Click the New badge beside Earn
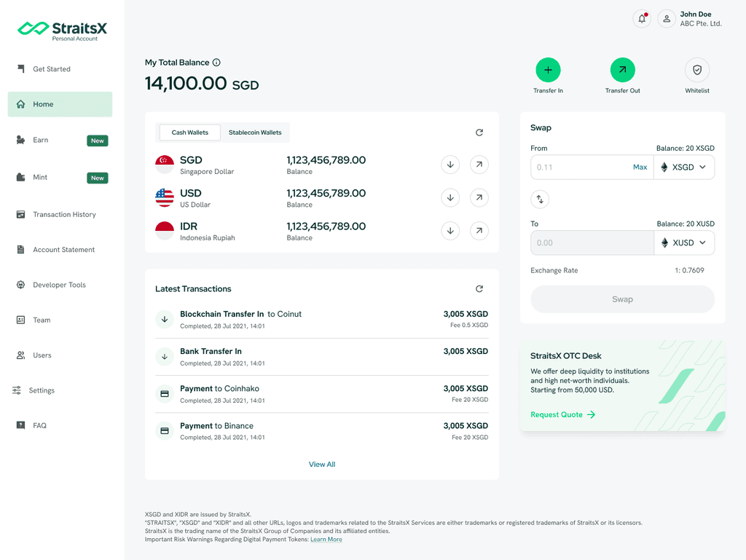 (x=98, y=141)
